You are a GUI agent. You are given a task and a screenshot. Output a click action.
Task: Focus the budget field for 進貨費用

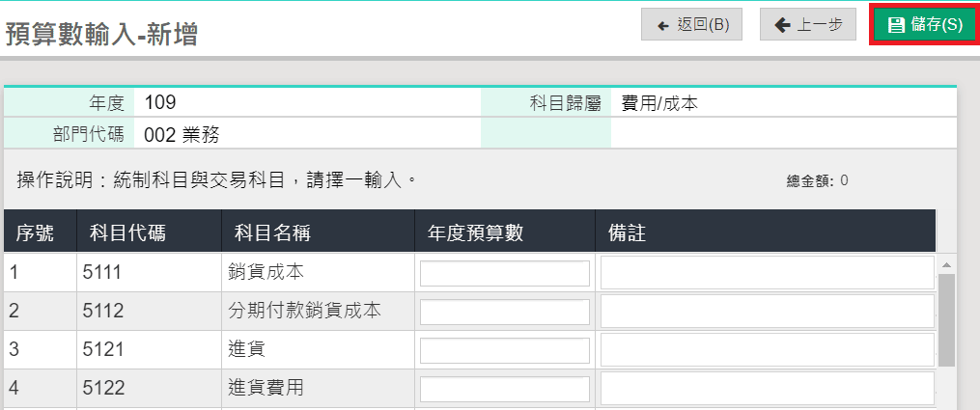[505, 389]
